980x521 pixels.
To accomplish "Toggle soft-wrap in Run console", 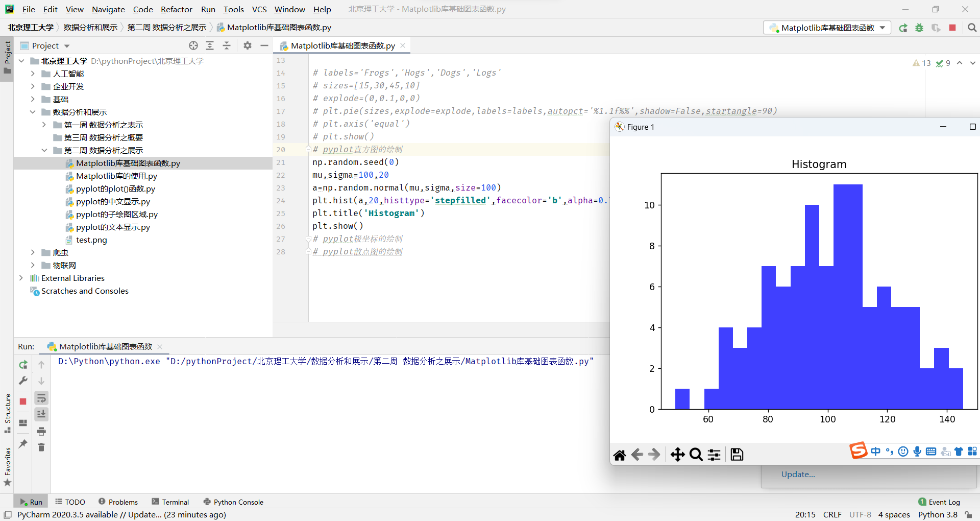I will (x=41, y=398).
